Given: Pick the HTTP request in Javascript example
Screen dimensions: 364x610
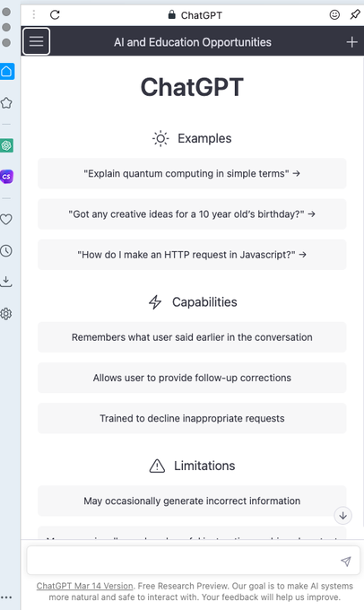Looking at the screenshot, I should coord(192,255).
